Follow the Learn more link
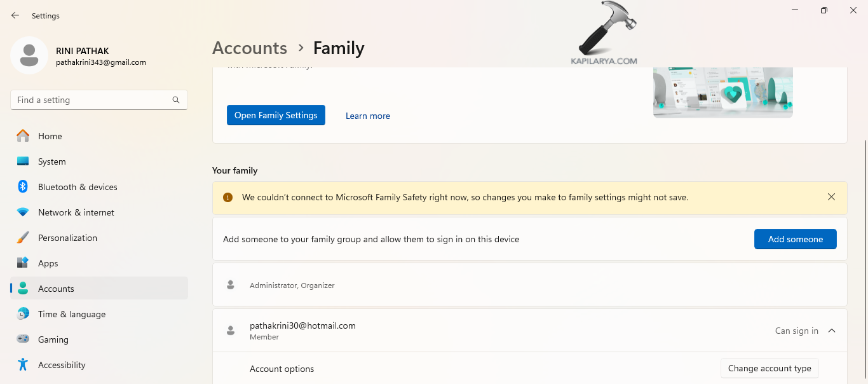This screenshot has width=868, height=384. 368,116
